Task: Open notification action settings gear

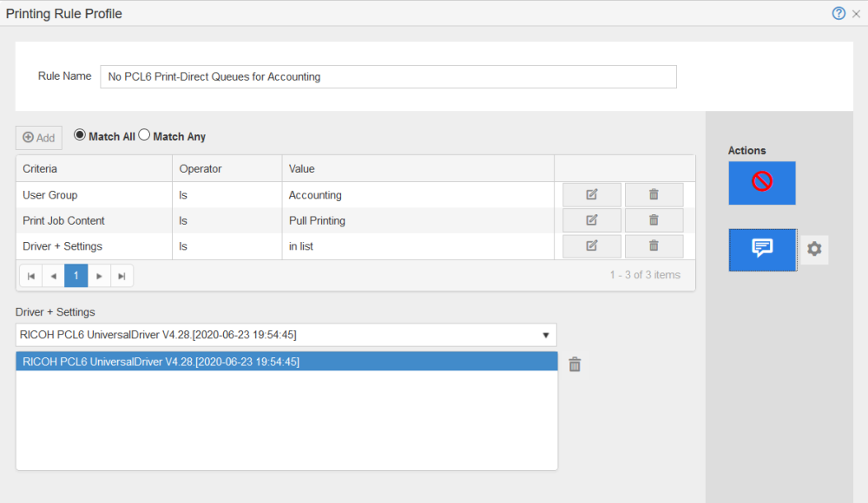Action: (x=813, y=249)
